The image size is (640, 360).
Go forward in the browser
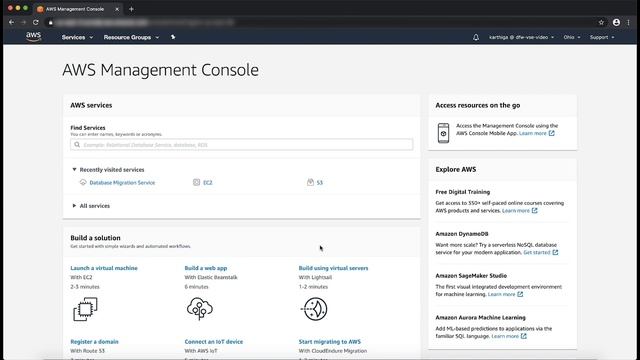[23, 22]
